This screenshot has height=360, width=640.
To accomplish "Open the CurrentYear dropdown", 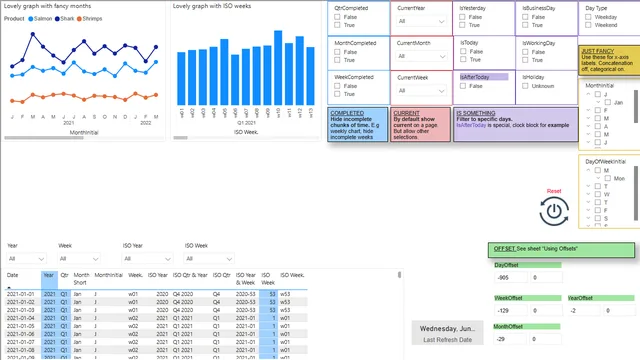I will point(421,21).
